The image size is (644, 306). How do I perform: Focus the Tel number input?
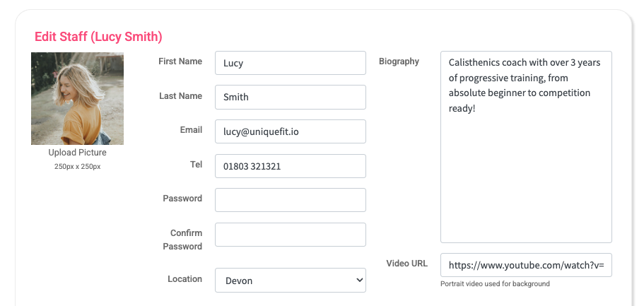(290, 166)
